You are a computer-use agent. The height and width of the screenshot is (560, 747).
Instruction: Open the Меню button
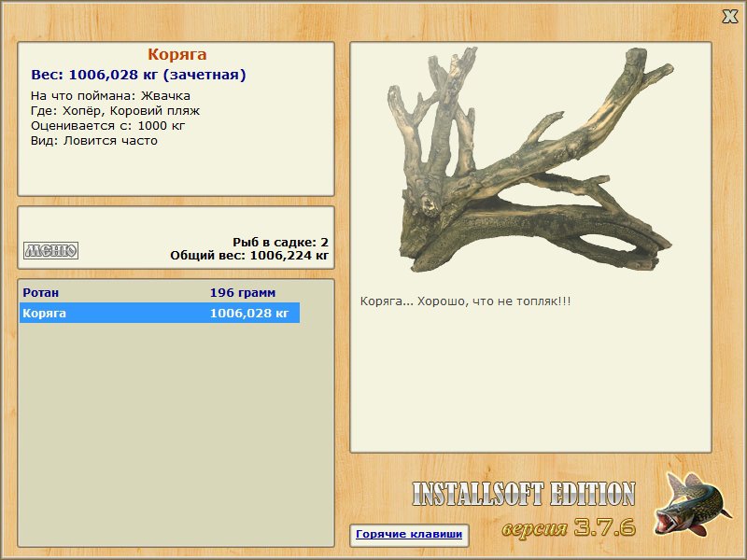(51, 250)
